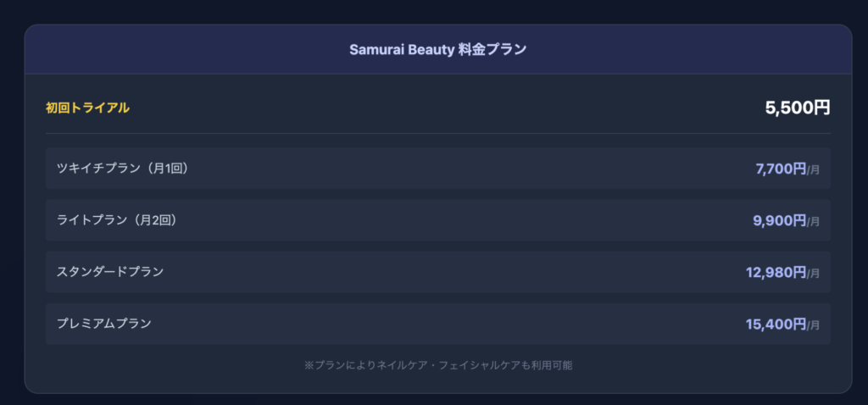The height and width of the screenshot is (405, 868).
Task: Pick the プレミアムプラン plan name
Action: 104,324
